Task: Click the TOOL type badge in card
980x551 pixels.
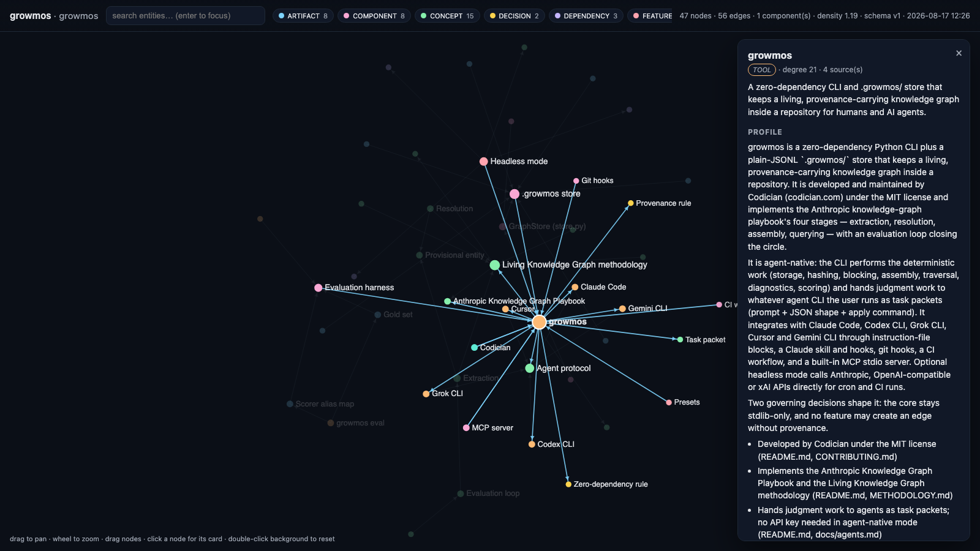Action: (762, 70)
